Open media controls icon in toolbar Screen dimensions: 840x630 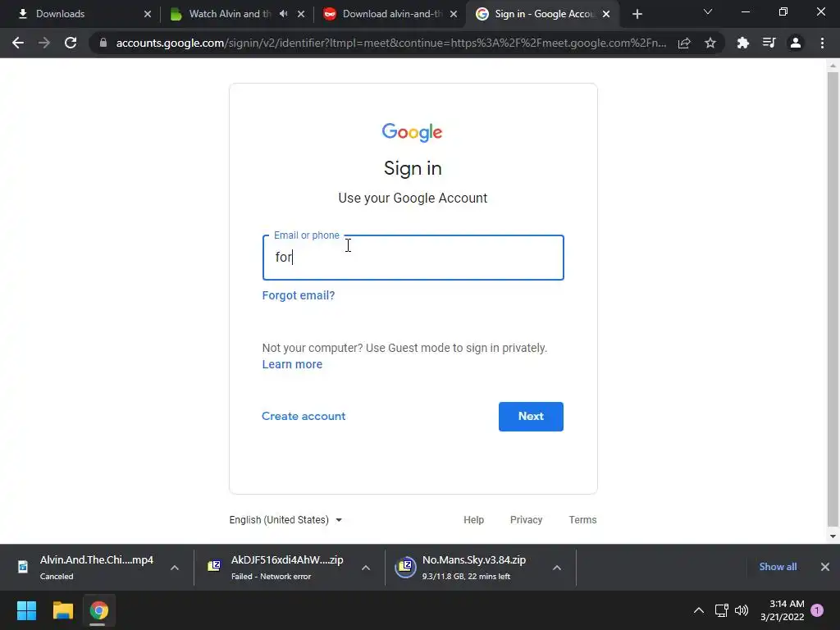pyautogui.click(x=769, y=43)
